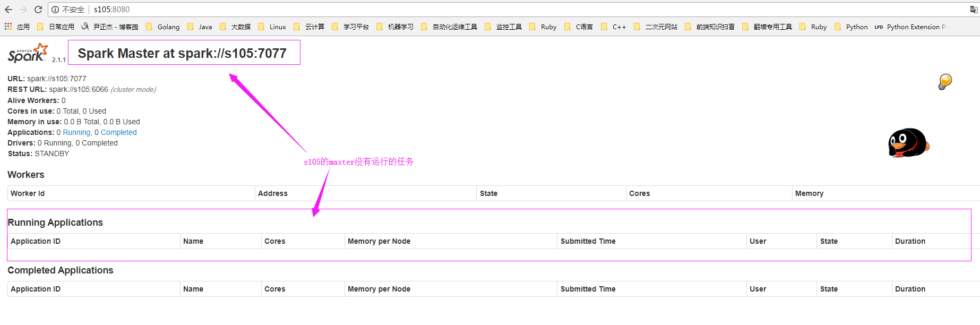The height and width of the screenshot is (325, 980).
Task: Sort Completed Applications by User column
Action: pyautogui.click(x=758, y=289)
